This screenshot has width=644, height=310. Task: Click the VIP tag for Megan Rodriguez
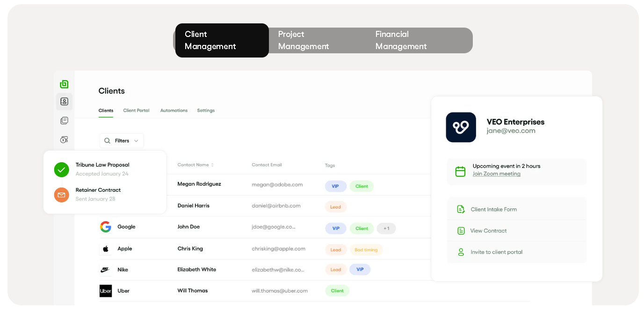[336, 186]
